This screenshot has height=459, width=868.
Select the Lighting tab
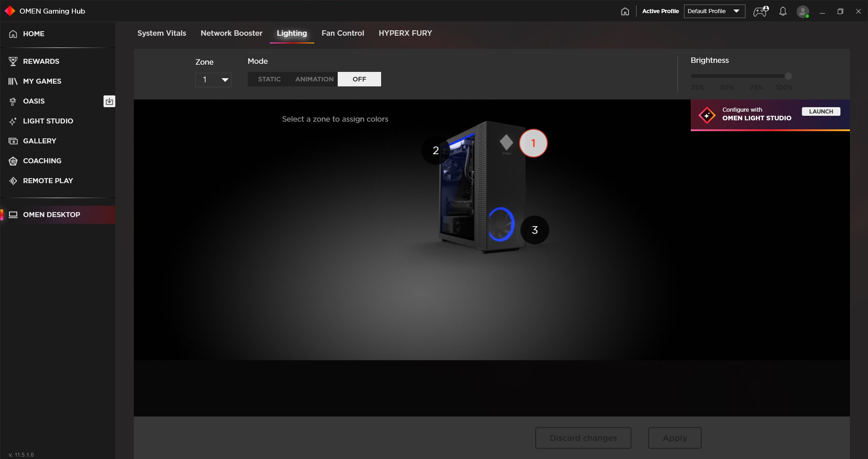(x=292, y=33)
